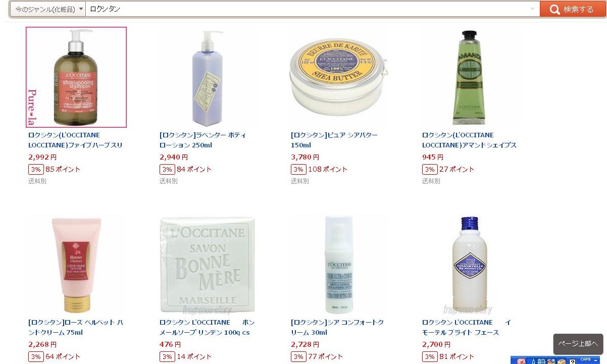
Task: Open the Shea Butter tin image
Action: [339, 77]
